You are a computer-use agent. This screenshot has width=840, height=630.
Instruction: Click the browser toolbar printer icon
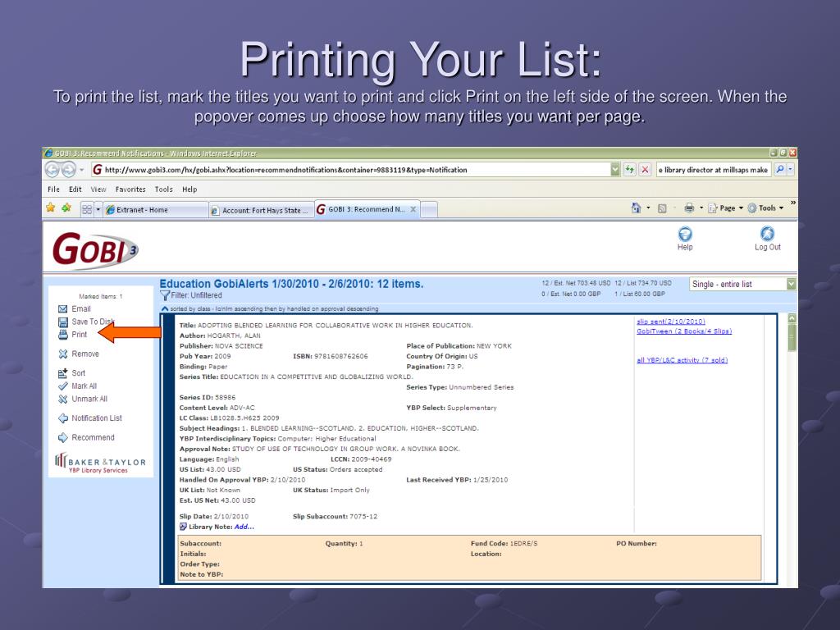point(689,208)
